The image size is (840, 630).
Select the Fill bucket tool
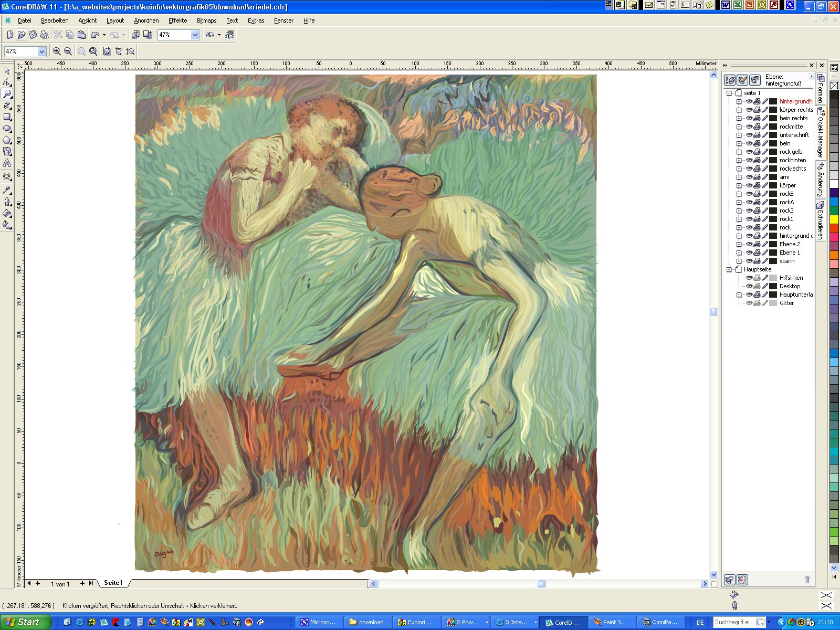[x=7, y=213]
